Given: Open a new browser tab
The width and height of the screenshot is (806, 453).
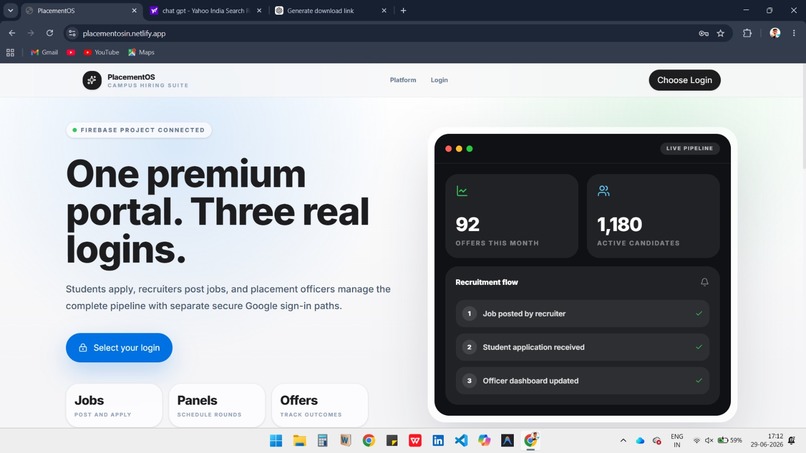Looking at the screenshot, I should click(404, 10).
